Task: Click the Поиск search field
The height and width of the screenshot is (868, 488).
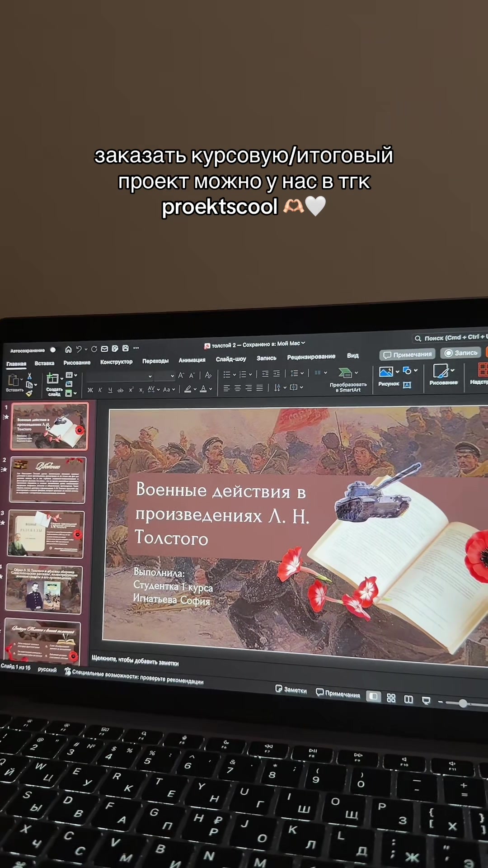Action: (450, 337)
